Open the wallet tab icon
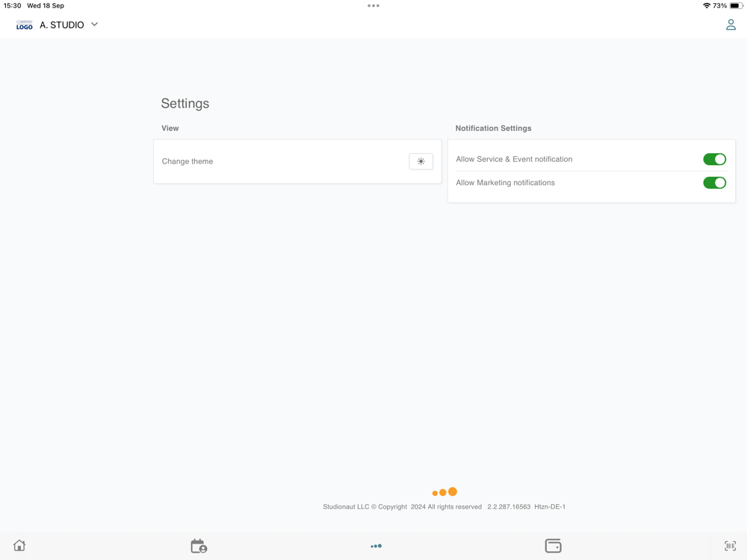This screenshot has width=747, height=560. tap(553, 546)
